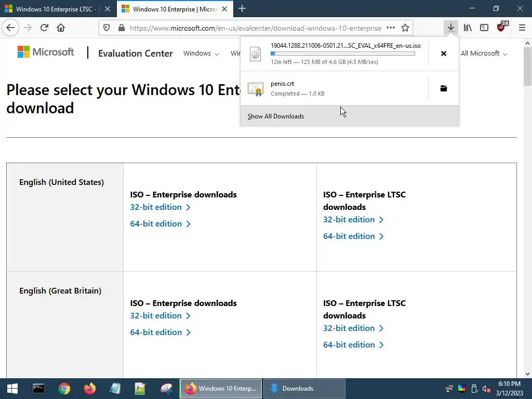The height and width of the screenshot is (399, 532).
Task: Click the colorful display tray icon
Action: point(462,389)
